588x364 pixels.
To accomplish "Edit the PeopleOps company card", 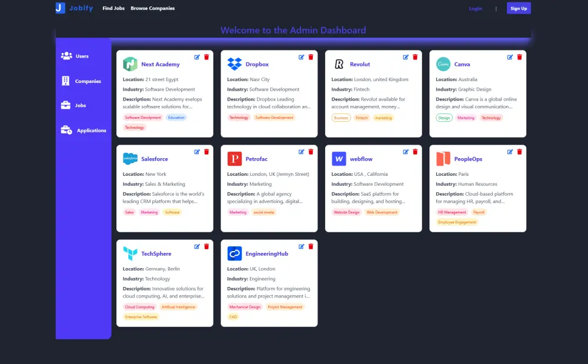I will (x=510, y=152).
